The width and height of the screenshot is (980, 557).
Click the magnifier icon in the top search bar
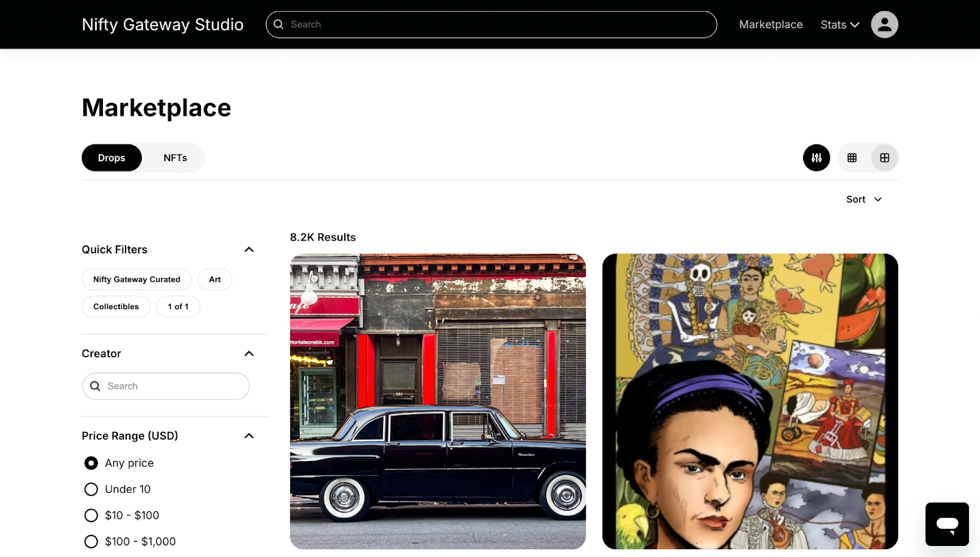click(279, 24)
